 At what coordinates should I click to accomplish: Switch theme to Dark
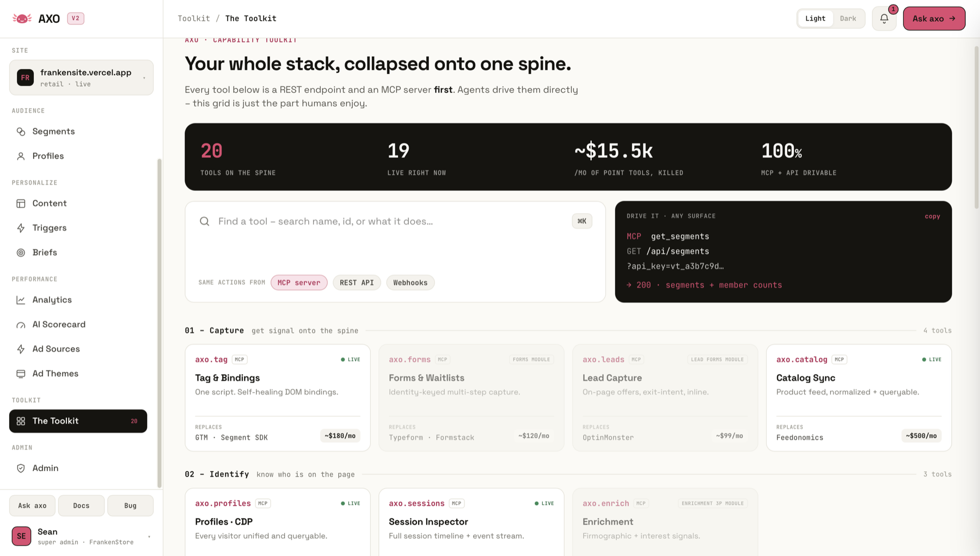pyautogui.click(x=848, y=19)
